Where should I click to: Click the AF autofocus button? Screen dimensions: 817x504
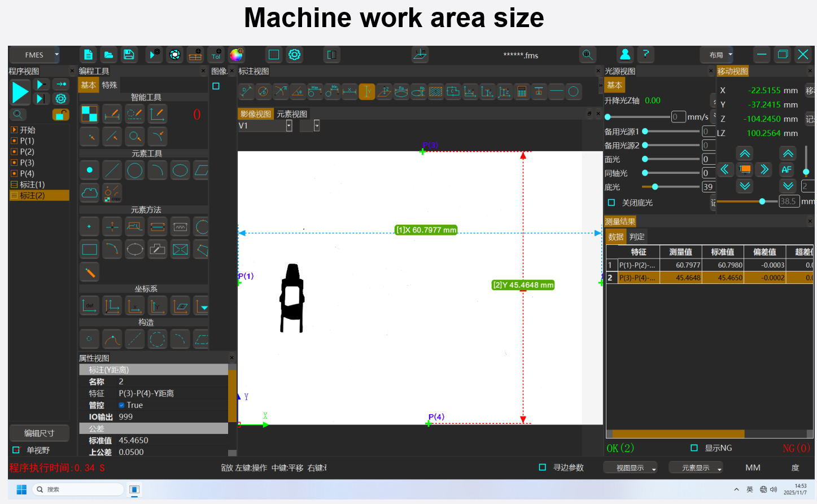pos(787,169)
